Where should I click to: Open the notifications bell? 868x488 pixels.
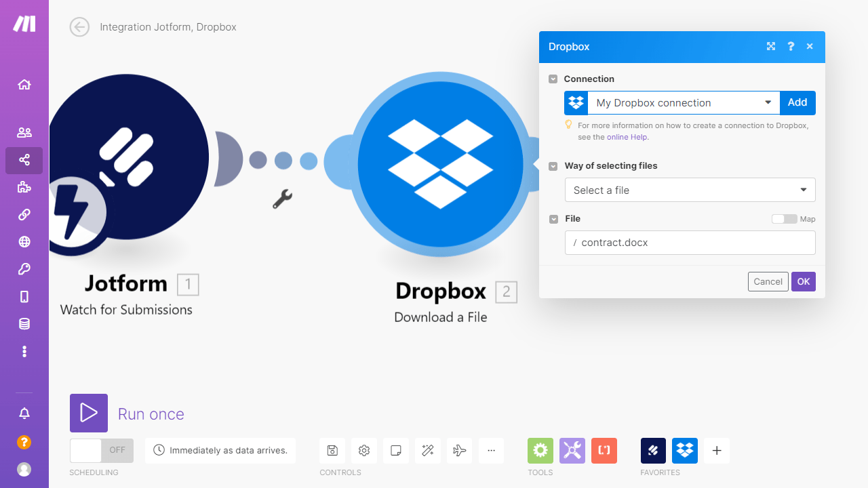24,413
